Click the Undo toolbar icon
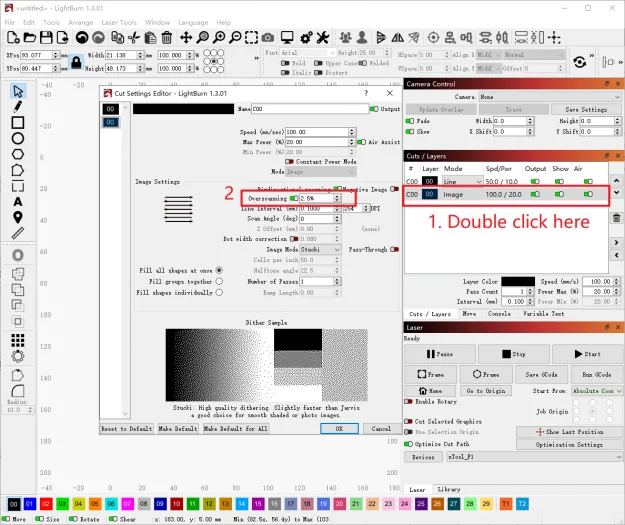The height and width of the screenshot is (525, 625). (x=82, y=38)
